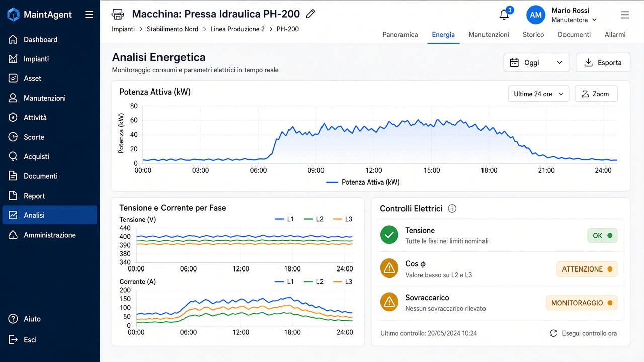Click the printer icon beside machine title
This screenshot has height=362, width=644.
(x=118, y=14)
